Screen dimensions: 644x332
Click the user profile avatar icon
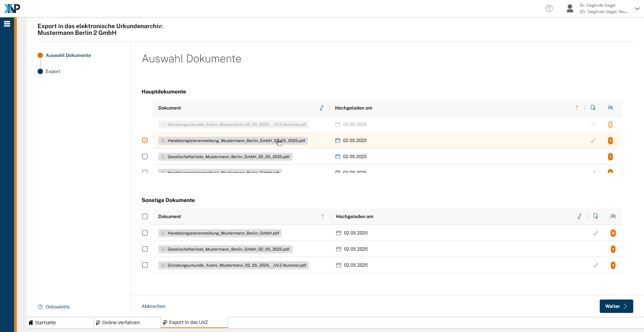tap(570, 8)
